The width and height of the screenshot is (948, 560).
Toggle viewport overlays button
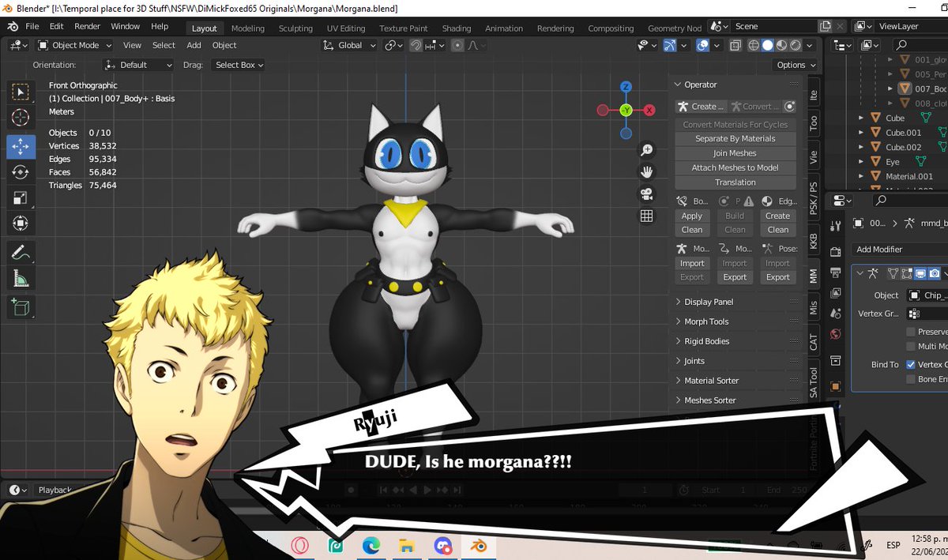702,46
